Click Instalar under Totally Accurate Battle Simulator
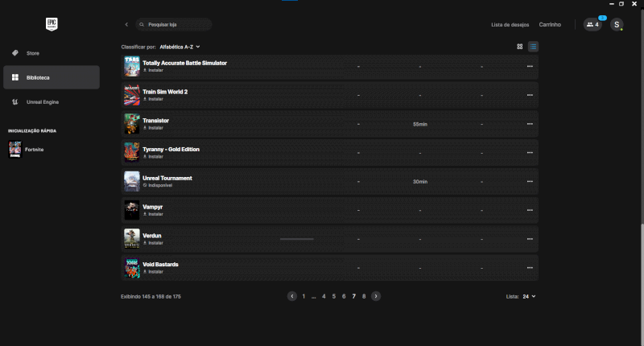This screenshot has width=644, height=346. [153, 70]
